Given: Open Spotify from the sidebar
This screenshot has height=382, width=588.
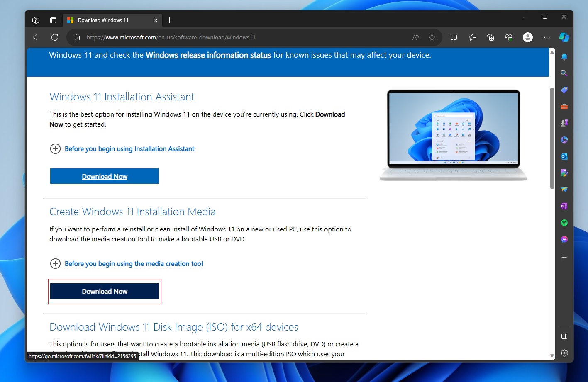Looking at the screenshot, I should tap(564, 222).
